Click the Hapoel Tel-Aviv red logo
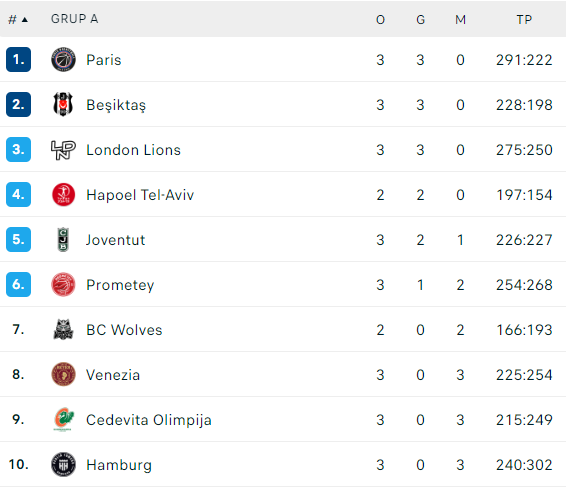 click(63, 195)
